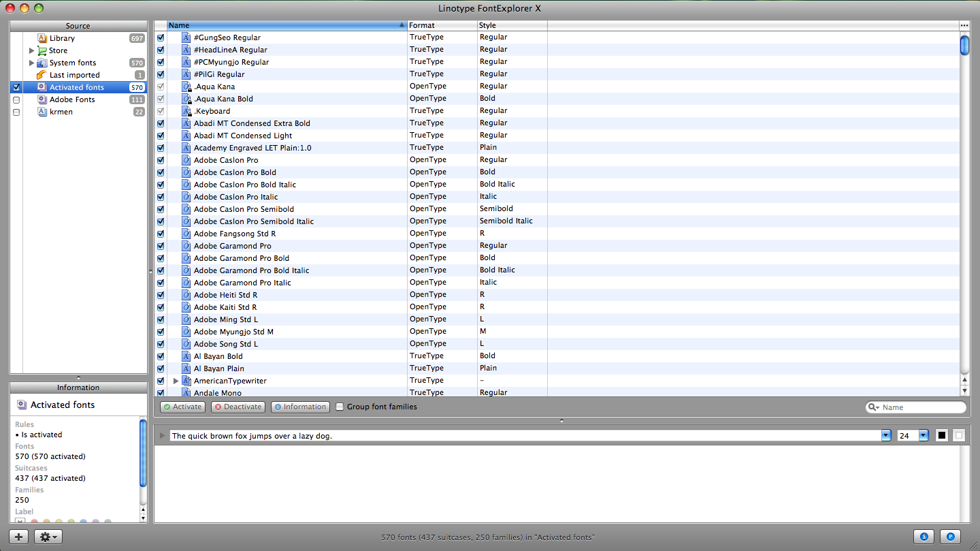Uncheck #HeadLineA Regular activation checkbox

161,50
